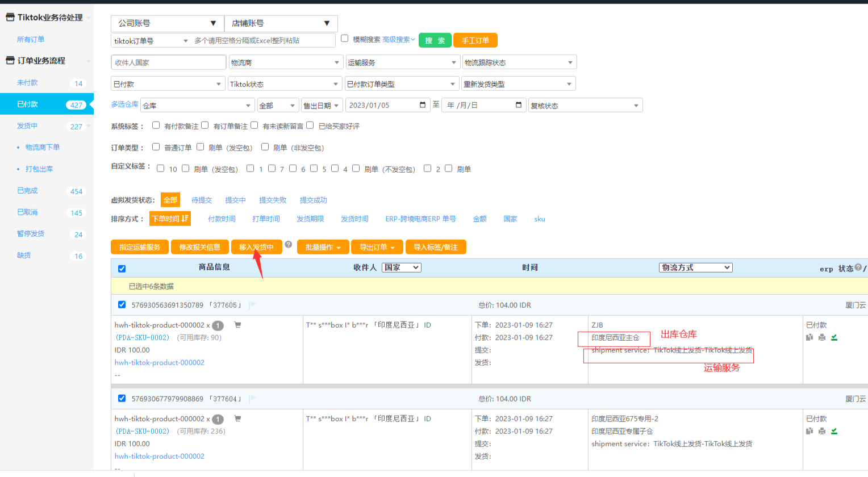Click the help icon next to 移入发货中
Screen dimensions: 868x477
coord(289,245)
